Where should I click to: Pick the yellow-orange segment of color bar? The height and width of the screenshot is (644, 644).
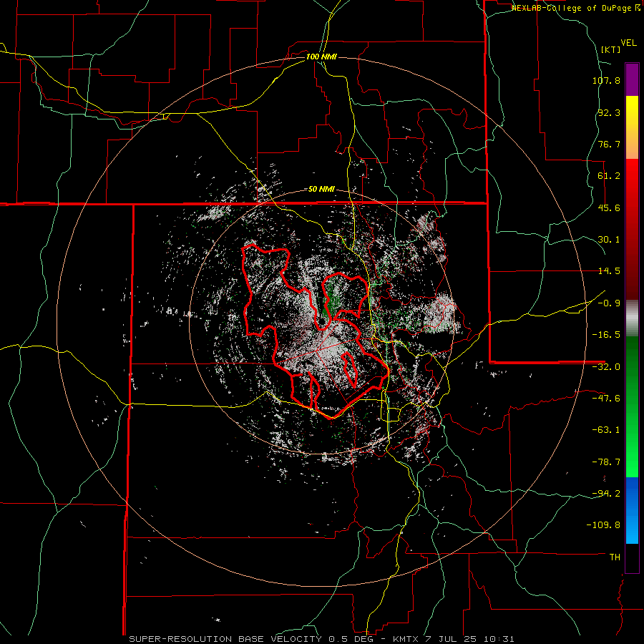tap(632, 127)
